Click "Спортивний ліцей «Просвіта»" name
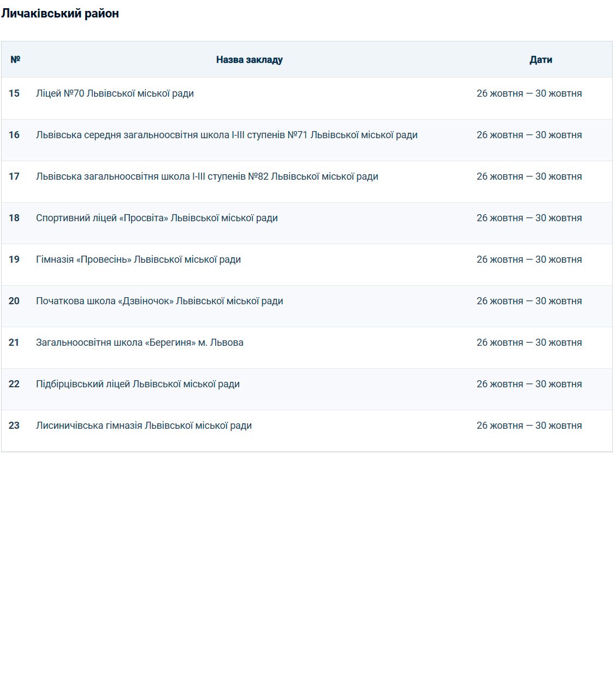This screenshot has height=697, width=616. coord(157,218)
